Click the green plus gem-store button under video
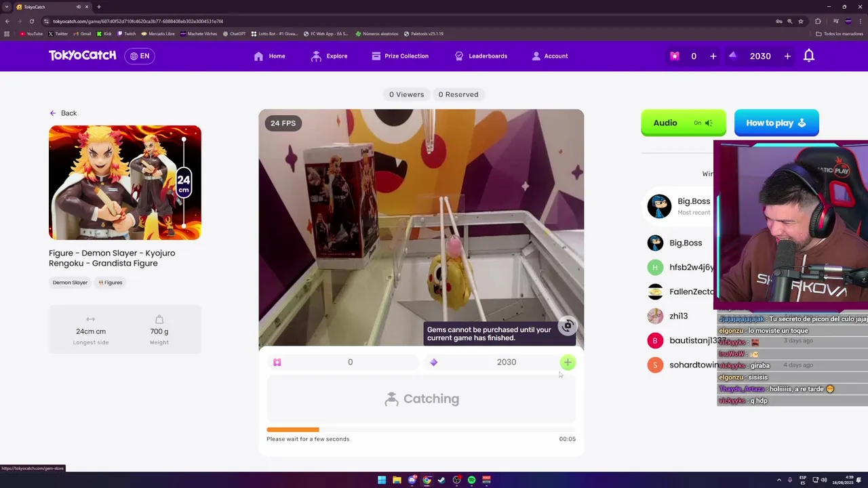 click(568, 363)
